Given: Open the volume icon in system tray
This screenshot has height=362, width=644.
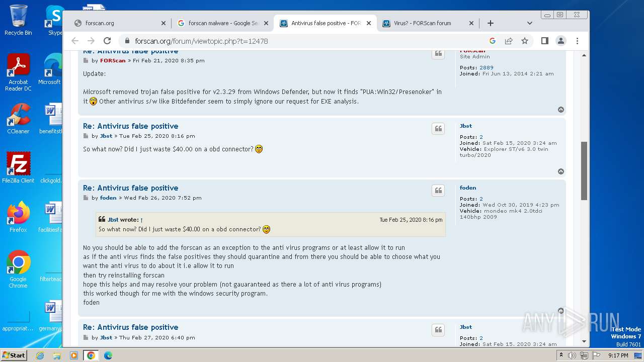Looking at the screenshot, I should 572,355.
